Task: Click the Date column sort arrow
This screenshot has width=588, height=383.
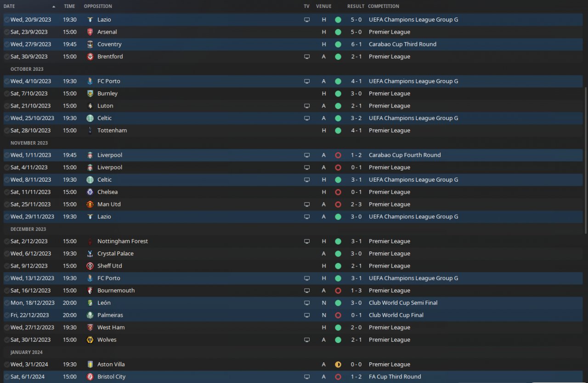Action: click(54, 6)
